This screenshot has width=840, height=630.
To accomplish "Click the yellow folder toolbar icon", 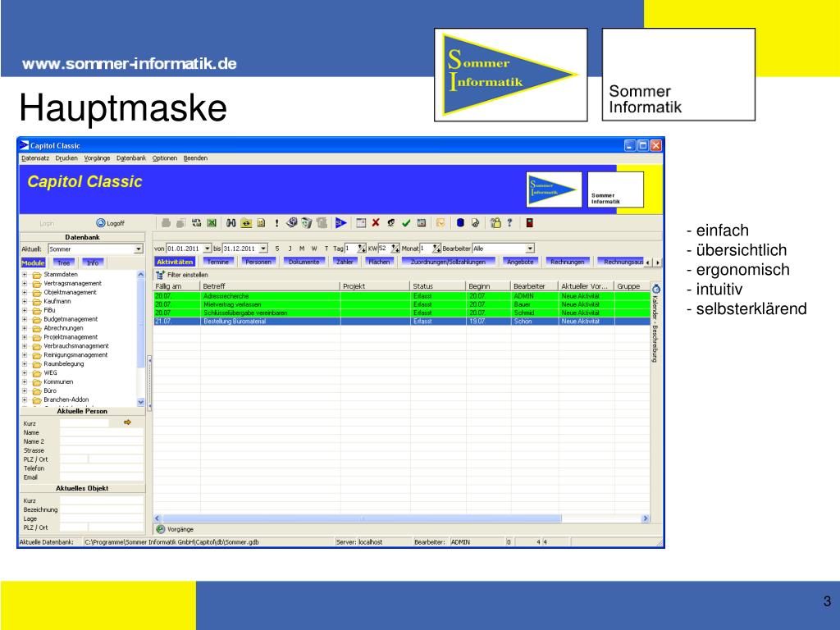I will click(x=246, y=223).
